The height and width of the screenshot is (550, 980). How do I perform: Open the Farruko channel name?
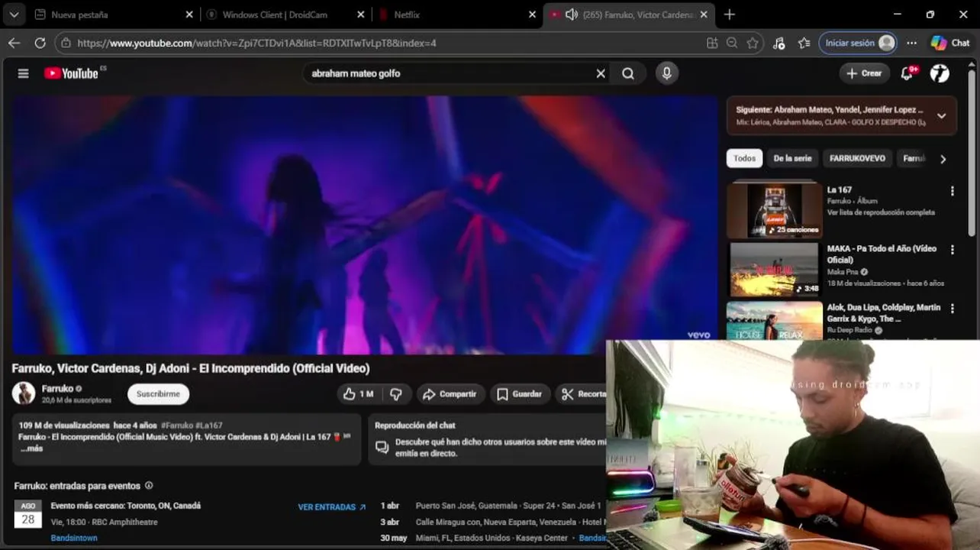click(57, 389)
